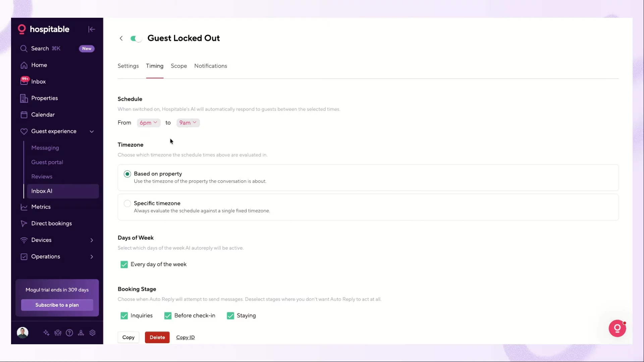Click the Hospitable logo
The width and height of the screenshot is (644, 362).
pyautogui.click(x=44, y=29)
